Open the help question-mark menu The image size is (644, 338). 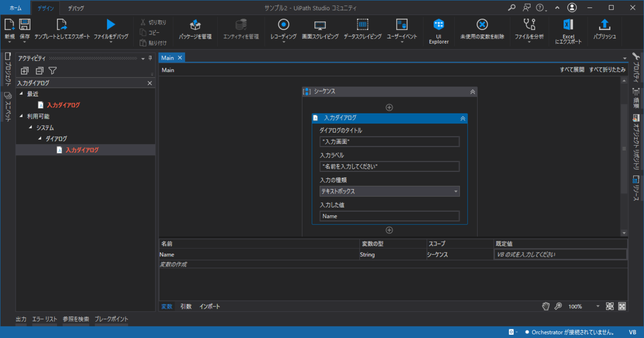coord(540,8)
